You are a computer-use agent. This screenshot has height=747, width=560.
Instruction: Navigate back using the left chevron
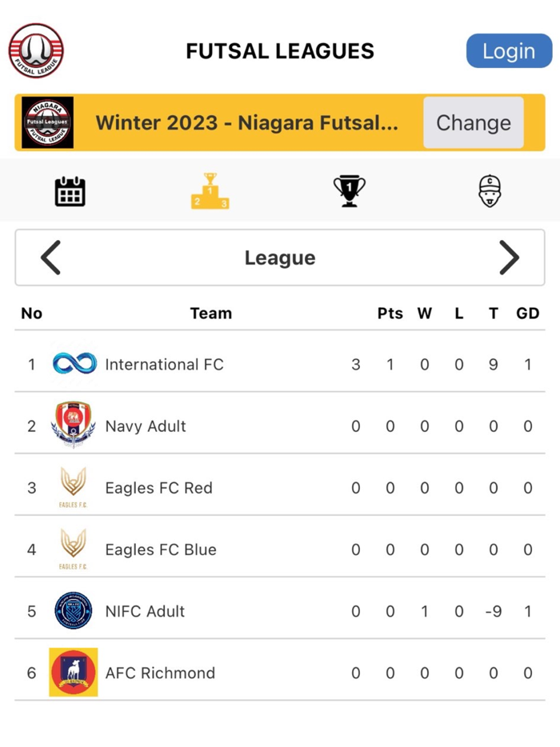click(50, 258)
